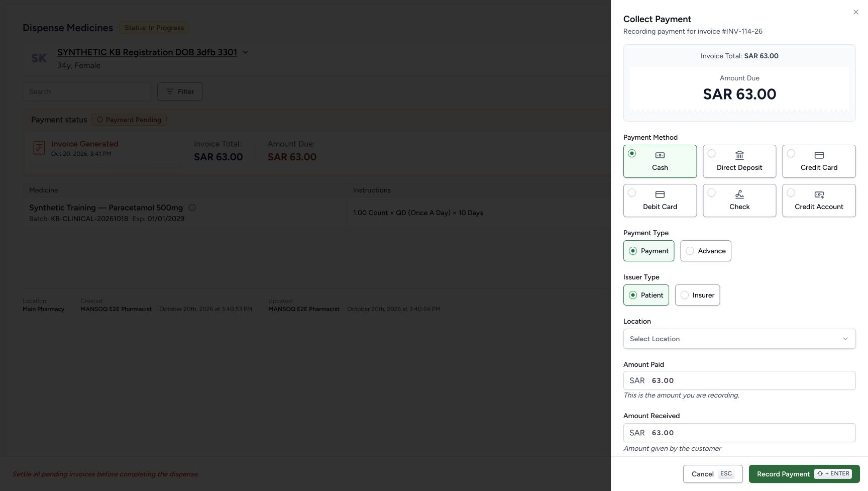Click the Credit Card icon
Image resolution: width=868 pixels, height=491 pixels.
pos(819,155)
